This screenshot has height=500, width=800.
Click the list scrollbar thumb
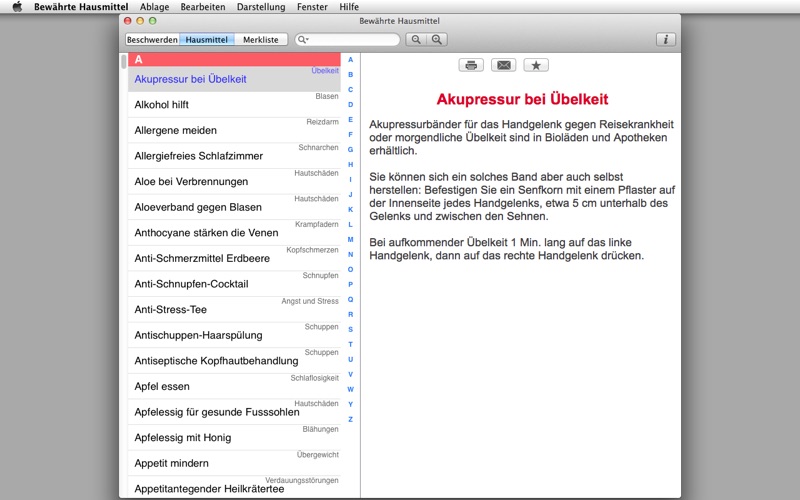123,62
